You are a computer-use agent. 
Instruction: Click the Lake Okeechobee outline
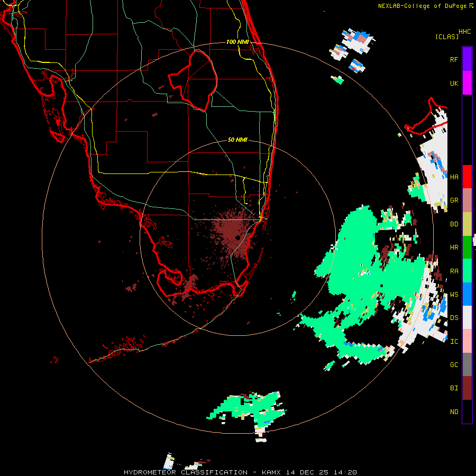tap(193, 80)
